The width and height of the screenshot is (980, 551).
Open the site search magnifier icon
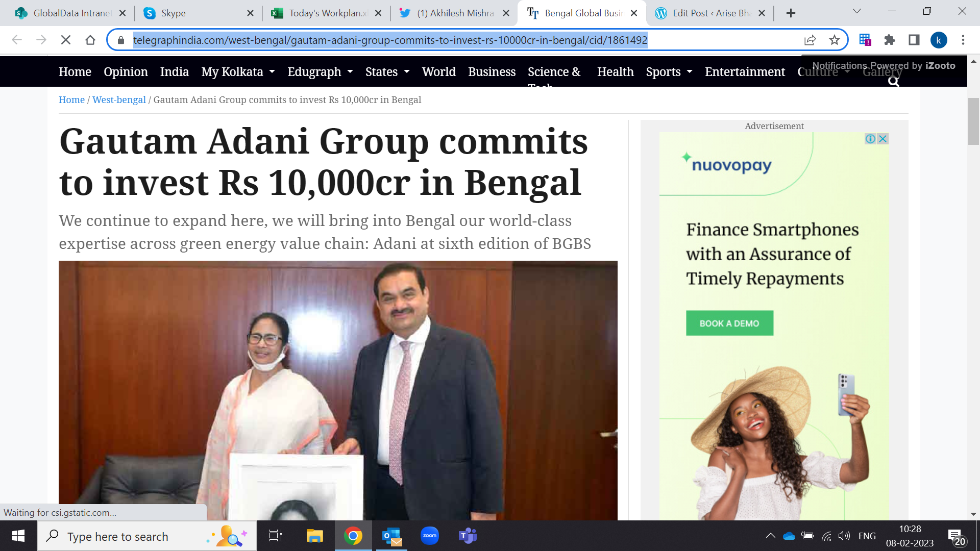pyautogui.click(x=894, y=82)
